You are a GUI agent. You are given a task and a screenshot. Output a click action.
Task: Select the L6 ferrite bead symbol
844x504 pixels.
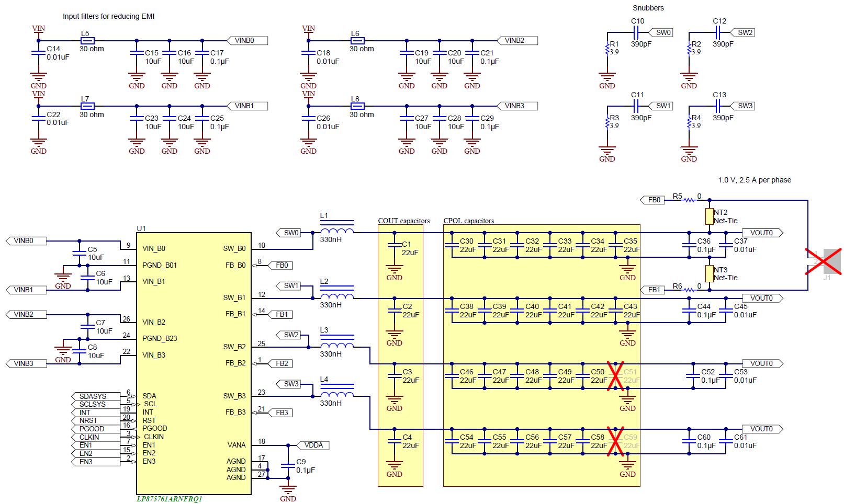(x=357, y=41)
